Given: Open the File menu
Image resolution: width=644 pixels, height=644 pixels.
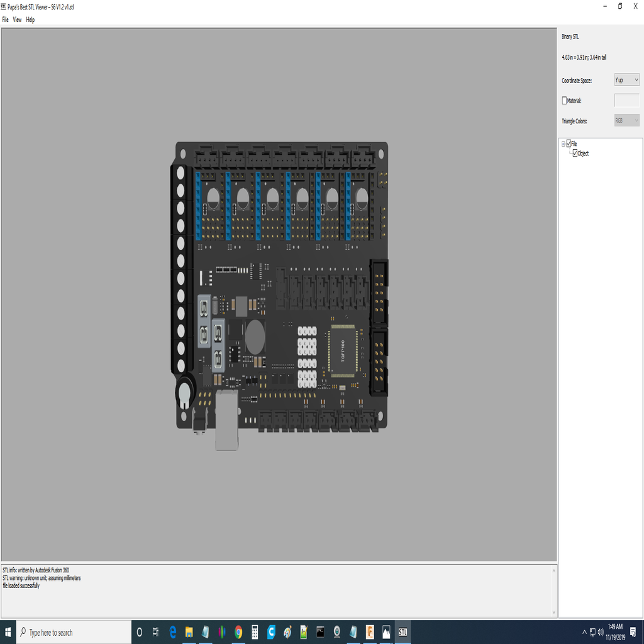Looking at the screenshot, I should [x=5, y=19].
